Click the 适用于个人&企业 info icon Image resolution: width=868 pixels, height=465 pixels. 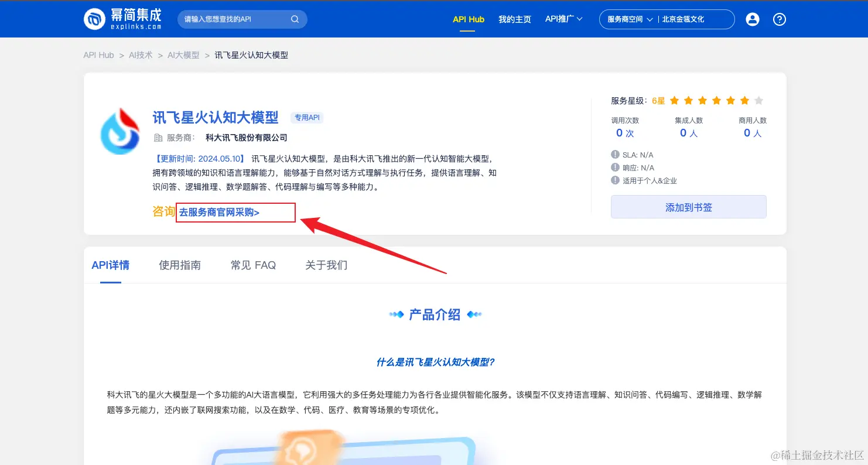pyautogui.click(x=615, y=180)
